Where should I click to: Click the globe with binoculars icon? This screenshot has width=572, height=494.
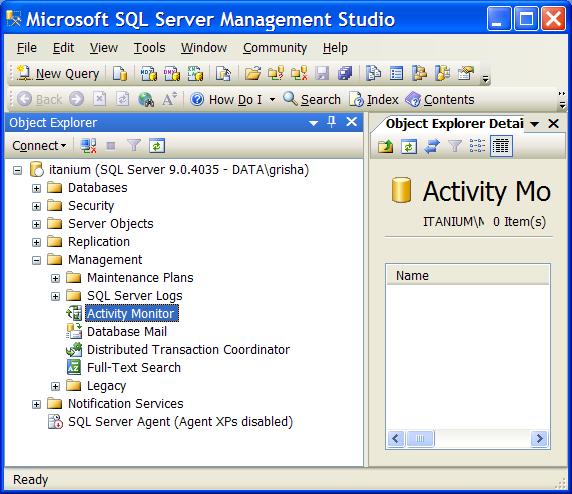(x=146, y=99)
